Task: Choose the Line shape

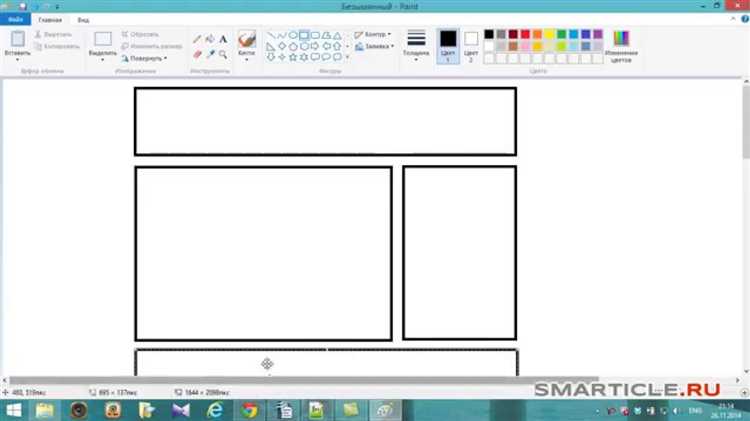Action: tap(271, 35)
